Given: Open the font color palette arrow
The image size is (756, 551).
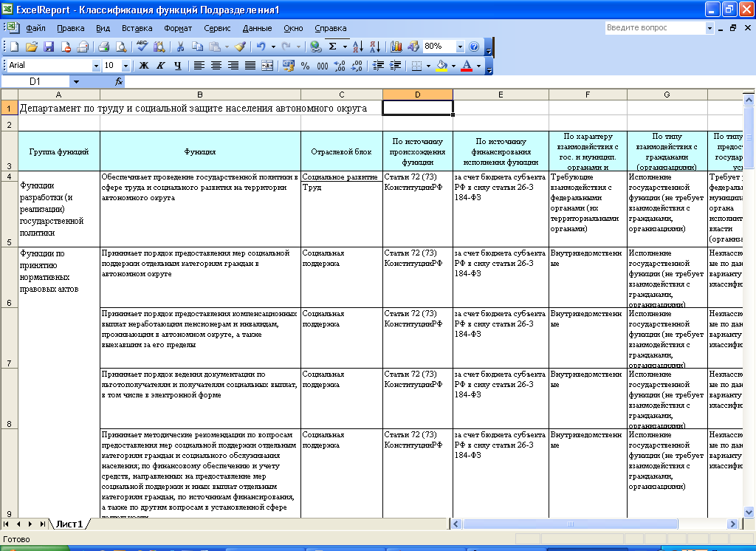Looking at the screenshot, I should [x=478, y=66].
